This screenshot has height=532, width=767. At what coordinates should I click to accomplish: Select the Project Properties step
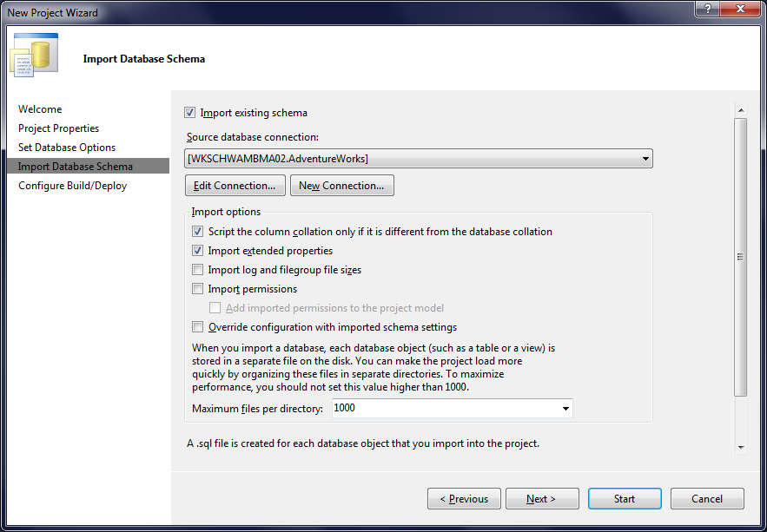(56, 128)
